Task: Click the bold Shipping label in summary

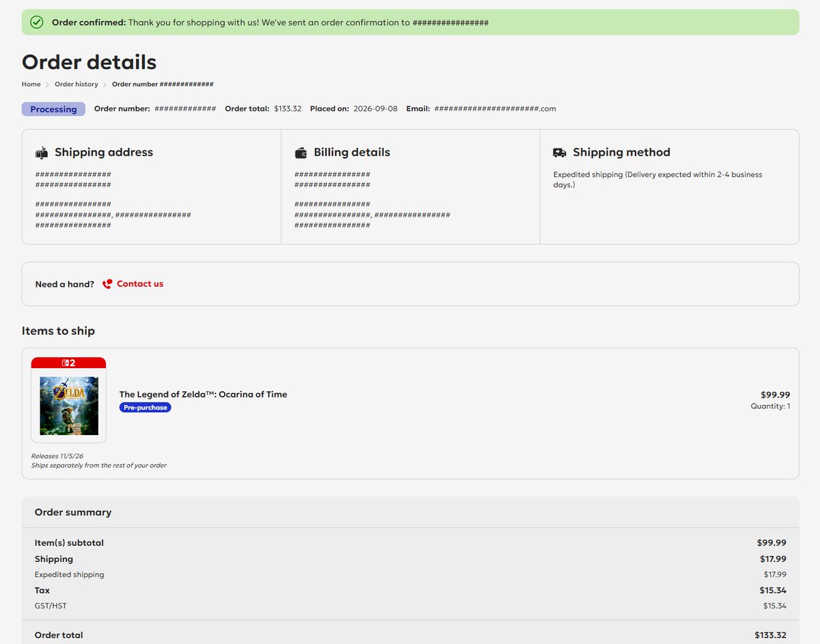Action: pyautogui.click(x=54, y=559)
